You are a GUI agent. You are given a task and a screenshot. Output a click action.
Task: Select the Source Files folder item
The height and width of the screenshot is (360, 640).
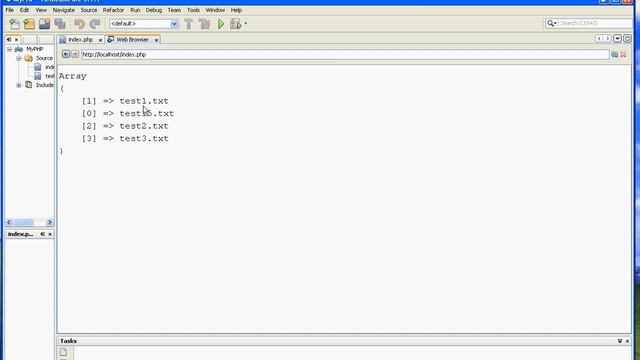point(44,58)
